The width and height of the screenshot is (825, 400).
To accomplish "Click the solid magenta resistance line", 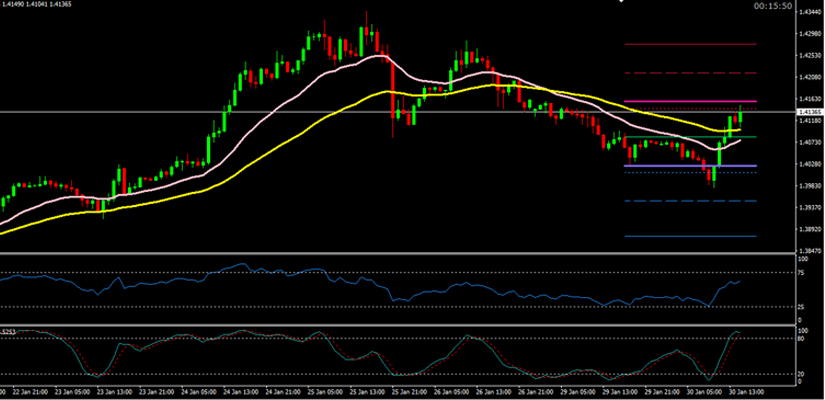I will click(x=689, y=101).
